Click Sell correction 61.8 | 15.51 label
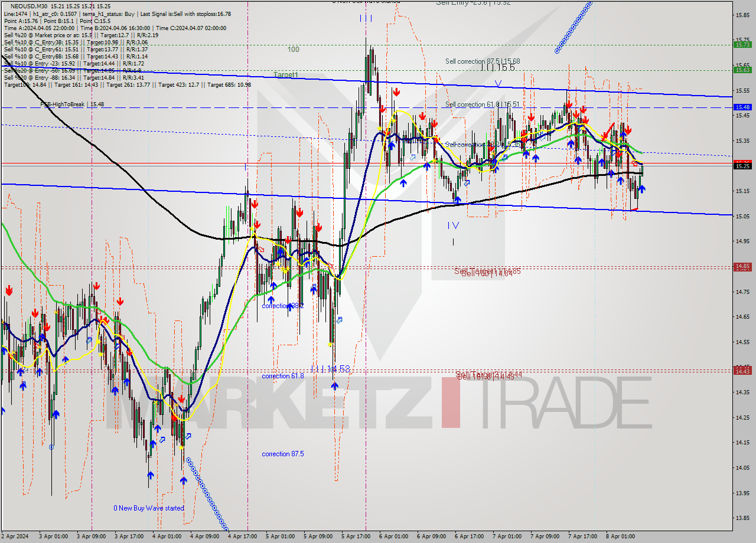This screenshot has width=756, height=543. click(x=483, y=104)
